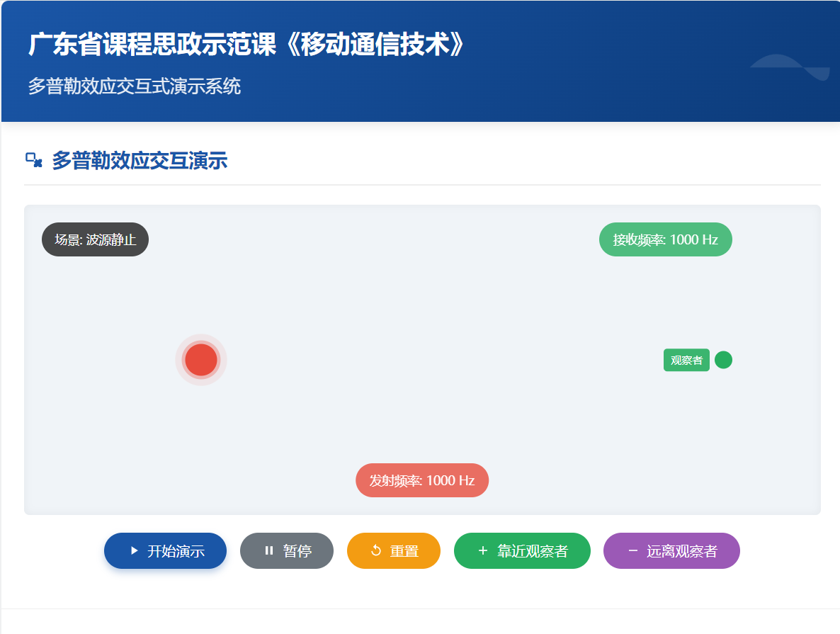Click the 多普勒效应交互演示 section heading text
840x634 pixels.
click(x=140, y=160)
